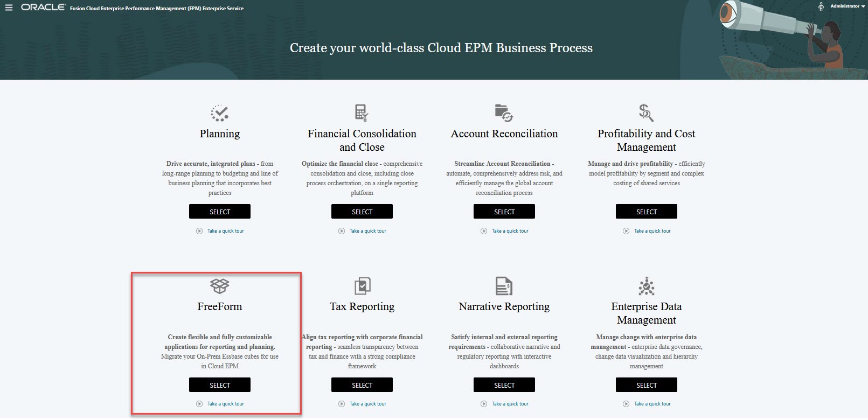Click the Profitability dollar magnifier icon

pos(646,113)
